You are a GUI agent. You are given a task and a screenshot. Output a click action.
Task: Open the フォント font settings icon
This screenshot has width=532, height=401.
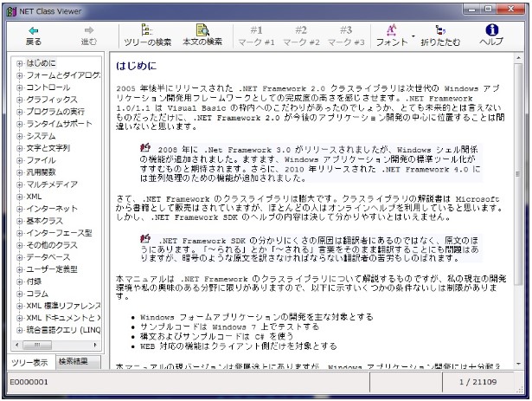[x=391, y=30]
